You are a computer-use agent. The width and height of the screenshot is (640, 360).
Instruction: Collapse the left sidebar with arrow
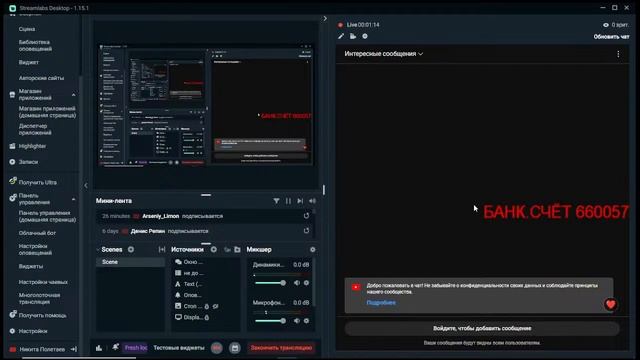86,186
